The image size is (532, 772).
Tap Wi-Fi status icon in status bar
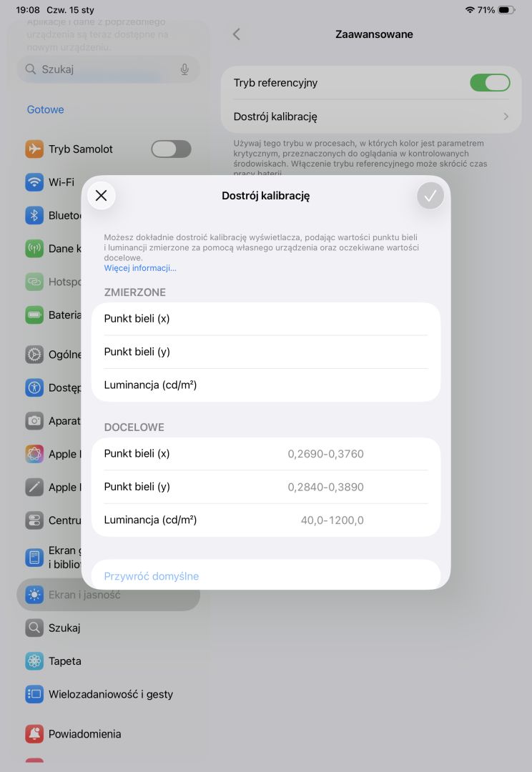click(x=470, y=10)
